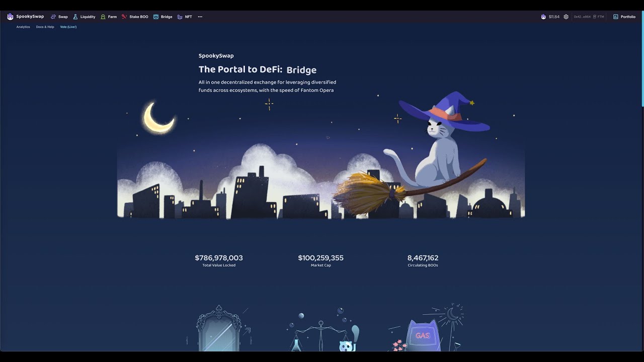This screenshot has width=644, height=362.
Task: Open Docs & Help link
Action: [x=45, y=27]
